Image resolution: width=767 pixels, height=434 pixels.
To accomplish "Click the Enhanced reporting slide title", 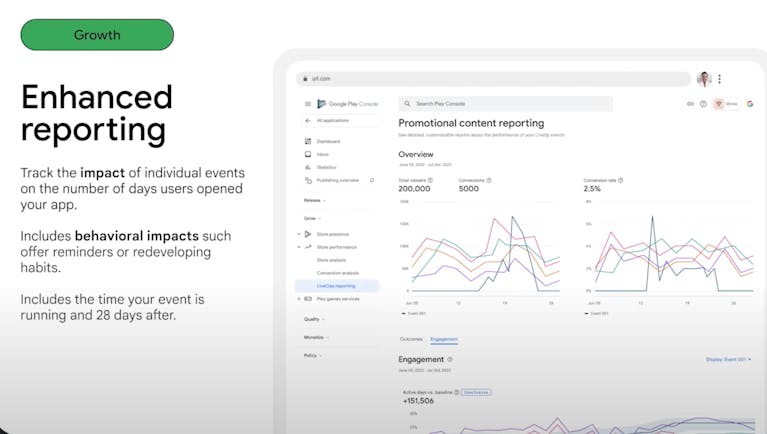I will 97,114.
